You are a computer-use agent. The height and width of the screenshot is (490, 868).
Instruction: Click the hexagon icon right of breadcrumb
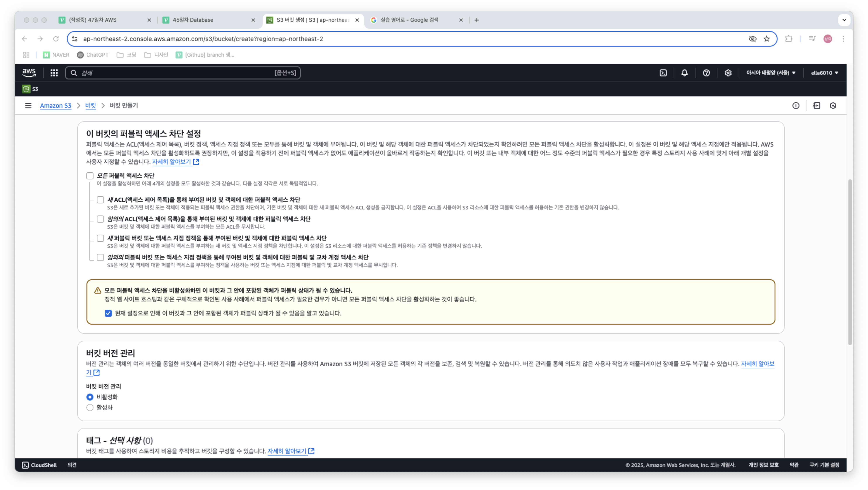[x=833, y=106]
